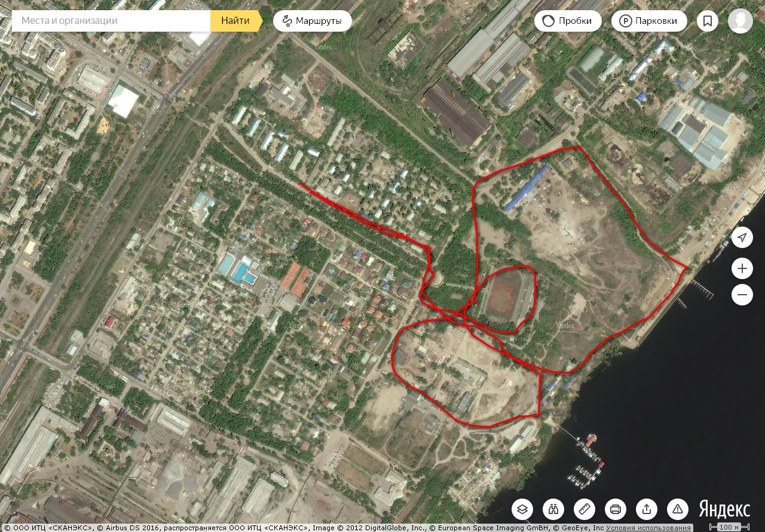Zoom in with plus button

(x=742, y=268)
